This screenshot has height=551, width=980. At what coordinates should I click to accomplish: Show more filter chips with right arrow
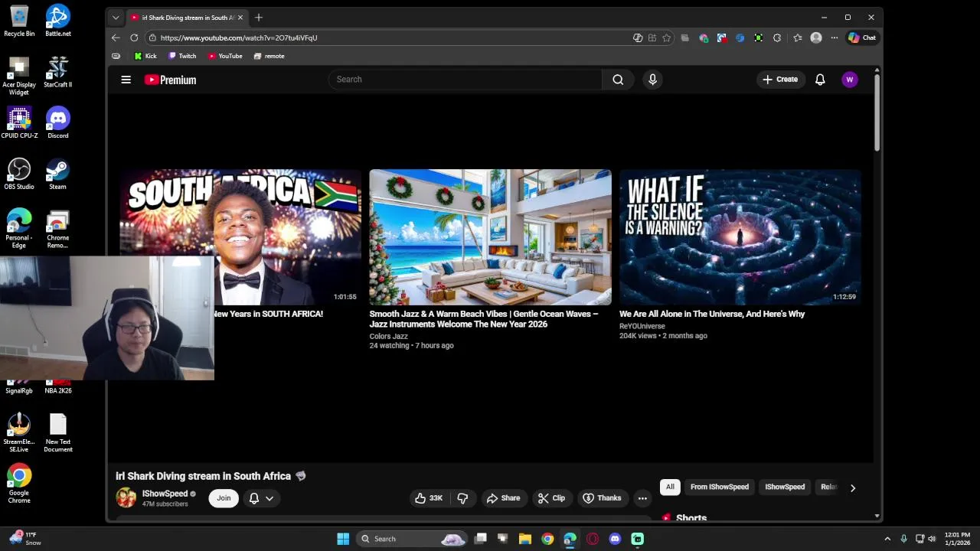point(853,487)
